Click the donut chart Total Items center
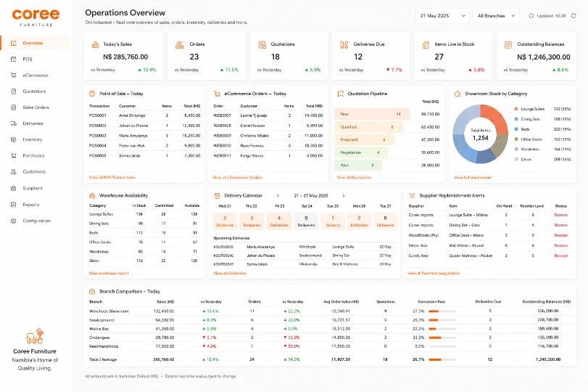The width and height of the screenshot is (588, 392). coord(481,135)
